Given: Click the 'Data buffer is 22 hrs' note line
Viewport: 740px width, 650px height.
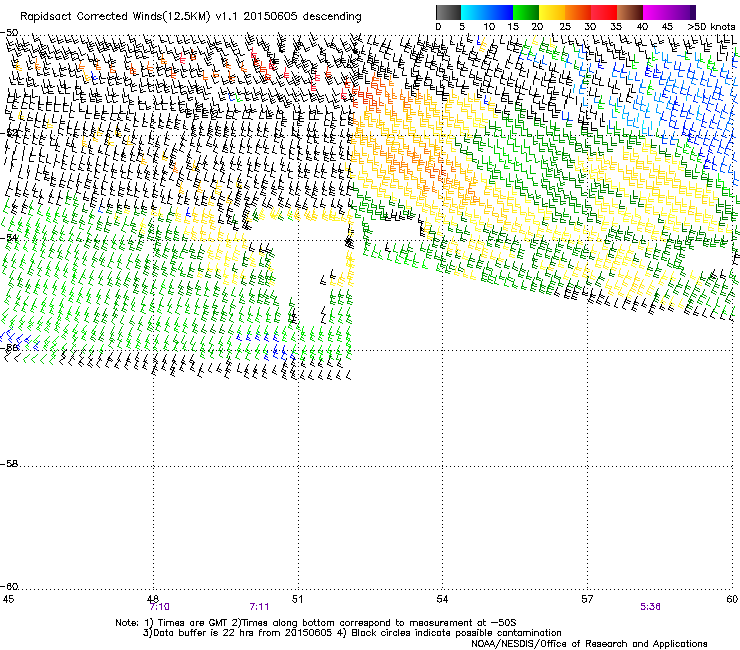Looking at the screenshot, I should [x=352, y=633].
